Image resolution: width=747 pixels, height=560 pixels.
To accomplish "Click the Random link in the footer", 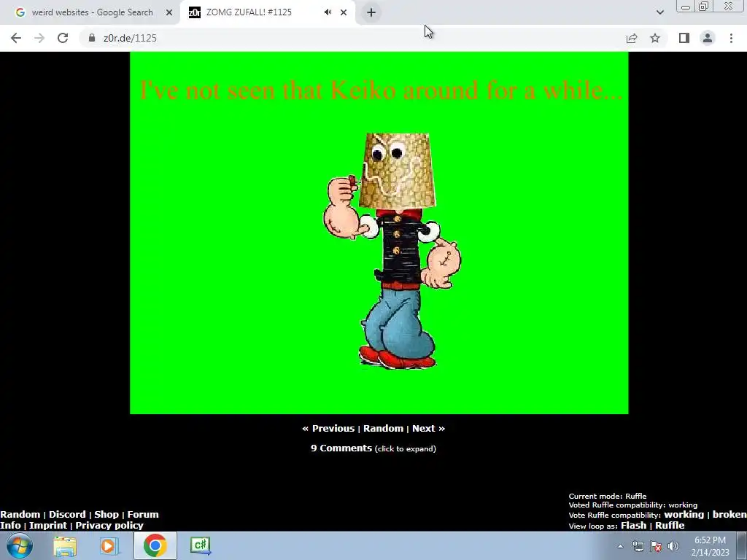I will (20, 514).
